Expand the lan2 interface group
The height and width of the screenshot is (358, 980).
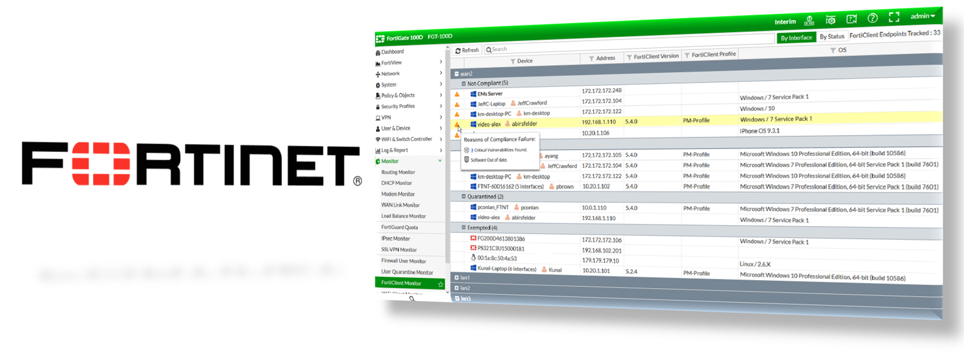pos(456,288)
